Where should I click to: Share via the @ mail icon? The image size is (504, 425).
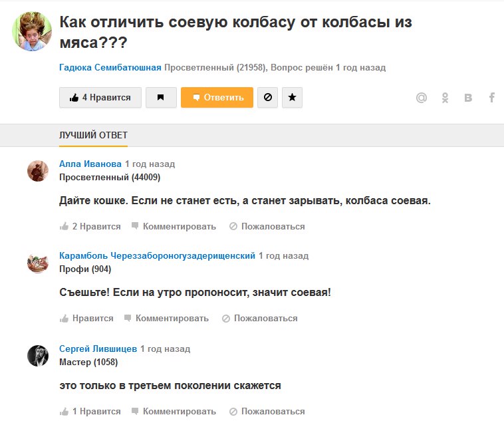421,98
